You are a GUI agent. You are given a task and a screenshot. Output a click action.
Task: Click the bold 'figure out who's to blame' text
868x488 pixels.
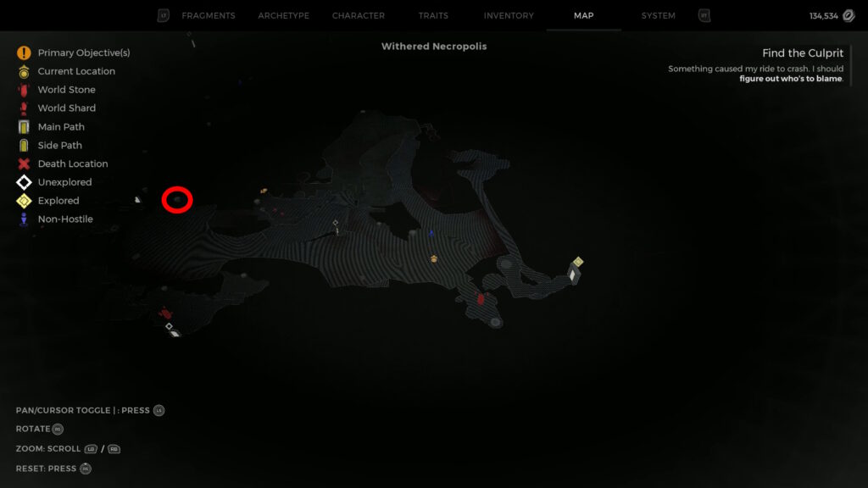coord(791,79)
